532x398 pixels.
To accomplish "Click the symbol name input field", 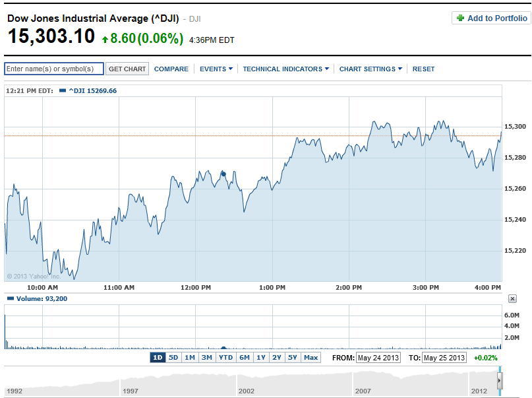I will coord(54,69).
